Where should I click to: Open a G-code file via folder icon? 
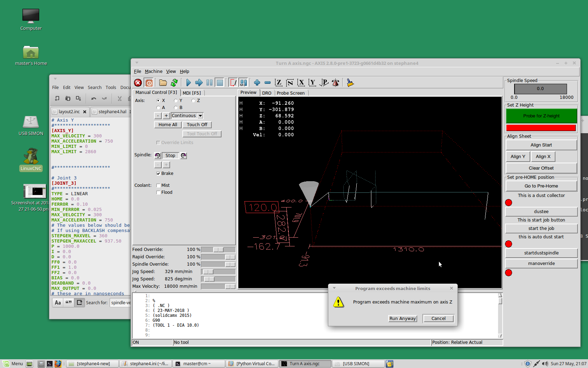tap(163, 83)
